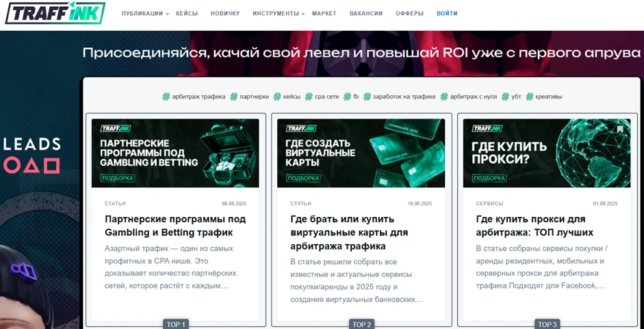This screenshot has width=644, height=329.
Task: Click the green icon beside 'арбитраж трафика'
Action: pos(166,97)
